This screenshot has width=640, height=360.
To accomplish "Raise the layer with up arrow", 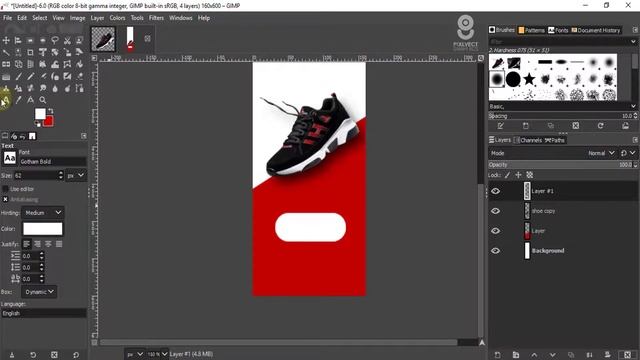I will [x=534, y=355].
